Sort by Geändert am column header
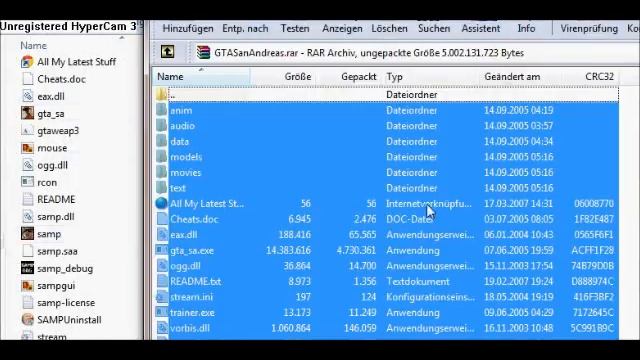The width and height of the screenshot is (640, 360). point(520,76)
